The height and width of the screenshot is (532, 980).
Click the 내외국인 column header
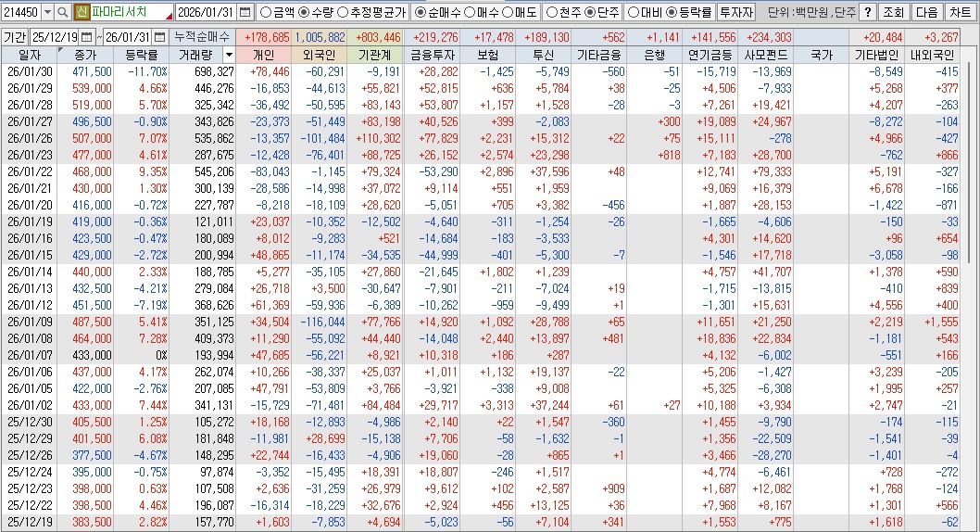(933, 55)
